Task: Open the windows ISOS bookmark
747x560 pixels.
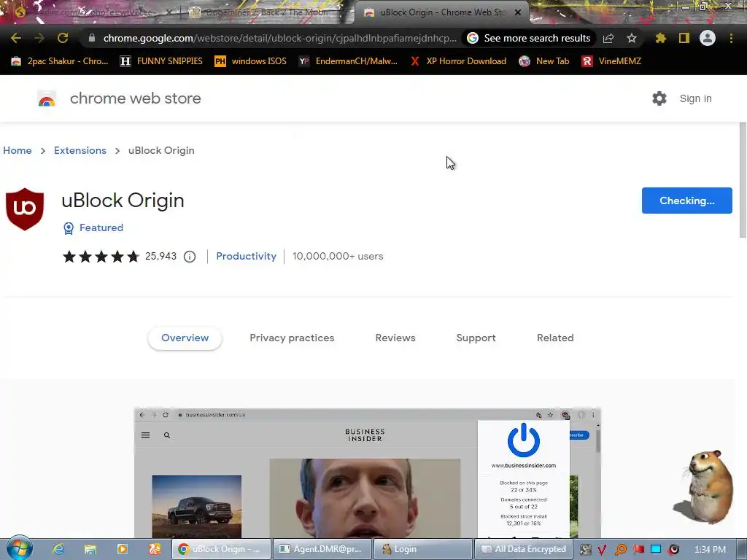Action: [251, 61]
